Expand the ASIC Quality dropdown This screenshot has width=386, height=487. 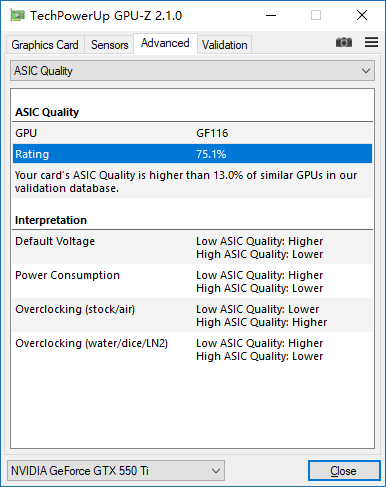[192, 71]
